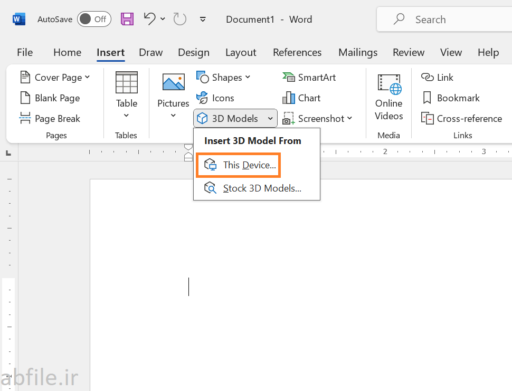
Task: Insert Online Videos
Action: click(389, 96)
